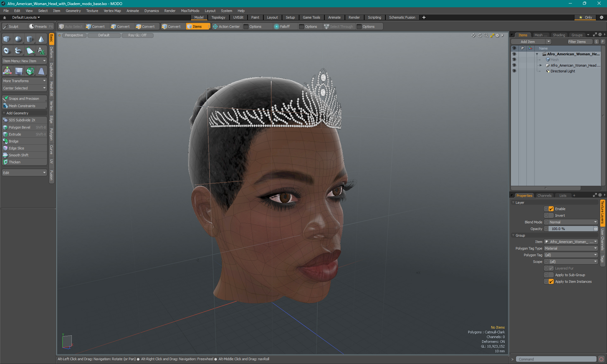Screen dimensions: 607x364
Task: Open Items panel gear settings
Action: click(600, 35)
